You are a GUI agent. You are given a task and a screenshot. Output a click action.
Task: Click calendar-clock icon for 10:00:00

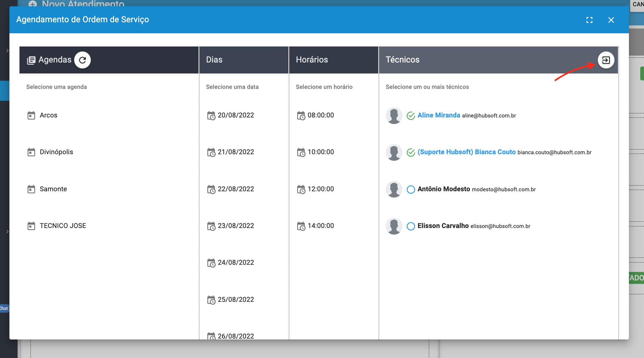click(x=301, y=153)
